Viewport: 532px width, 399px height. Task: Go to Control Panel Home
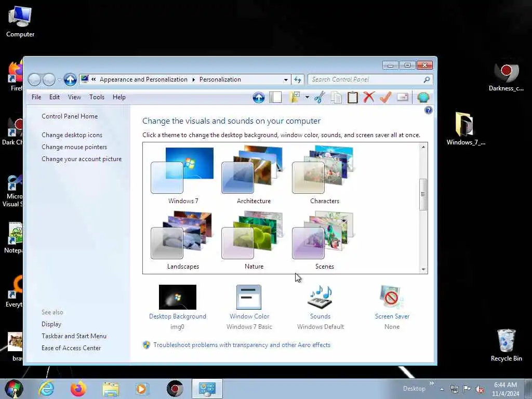[x=70, y=116]
